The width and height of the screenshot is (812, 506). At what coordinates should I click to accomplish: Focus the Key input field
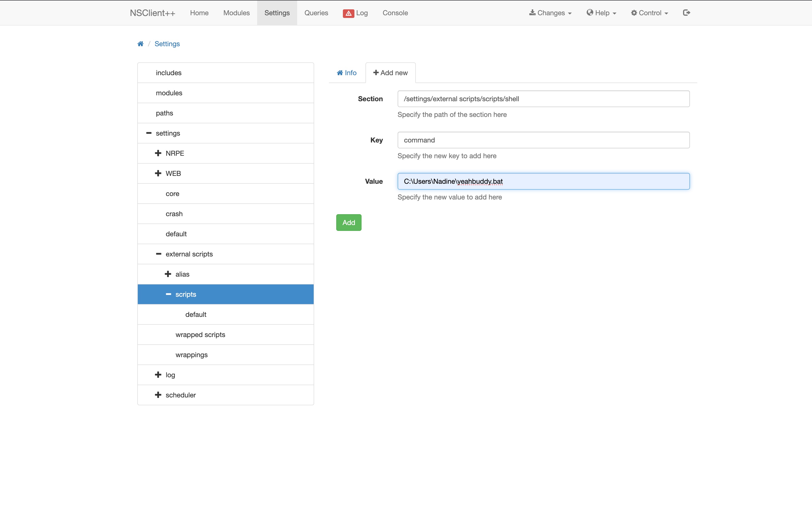(x=543, y=140)
